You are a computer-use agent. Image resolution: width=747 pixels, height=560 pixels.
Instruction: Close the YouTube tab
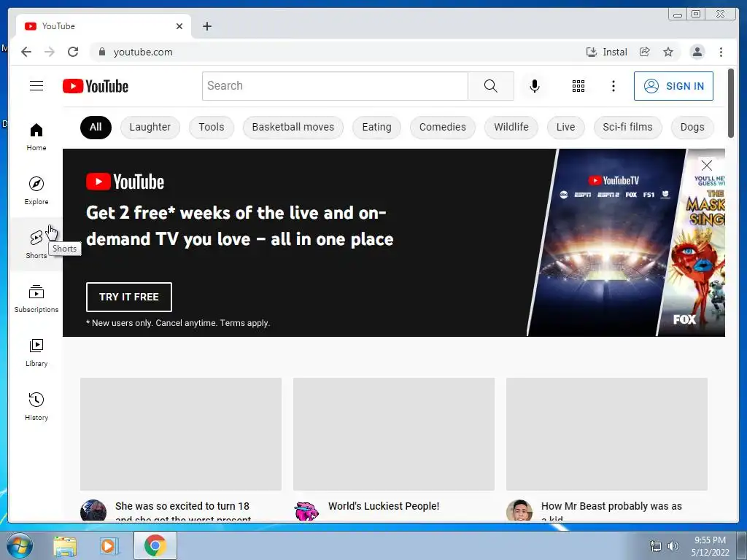point(179,26)
